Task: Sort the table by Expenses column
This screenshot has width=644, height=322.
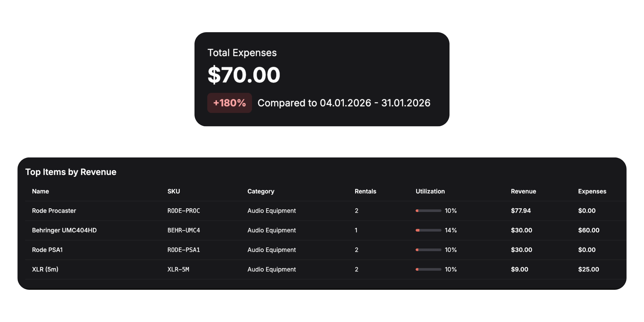Action: 592,191
